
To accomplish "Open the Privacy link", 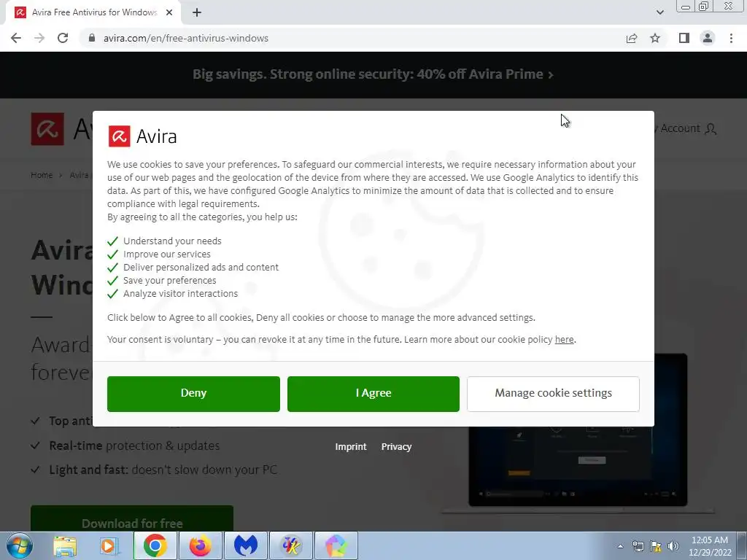I will click(x=396, y=447).
